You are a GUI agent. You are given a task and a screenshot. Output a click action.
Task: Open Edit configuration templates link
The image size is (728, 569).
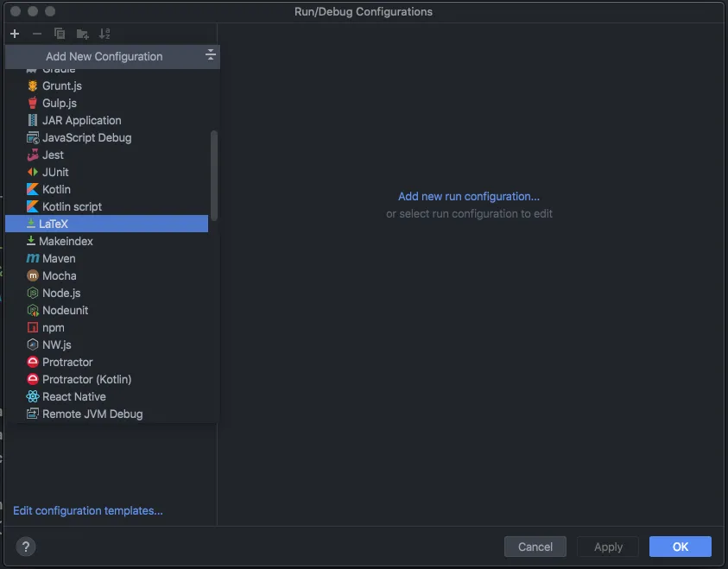point(88,510)
